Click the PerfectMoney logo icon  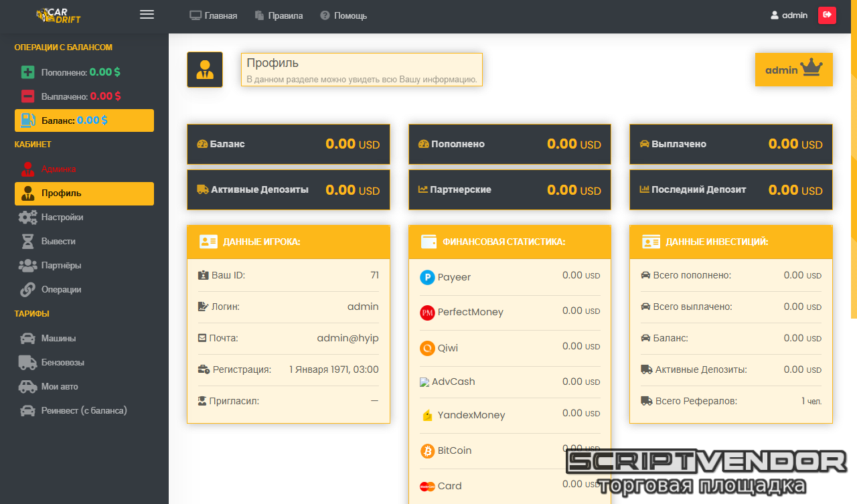[x=427, y=313]
